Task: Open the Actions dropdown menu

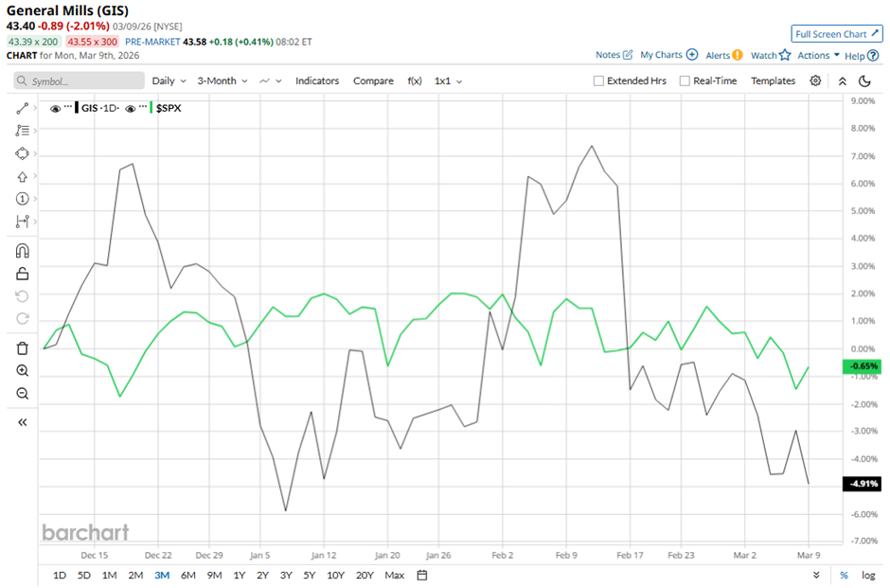Action: 818,55
